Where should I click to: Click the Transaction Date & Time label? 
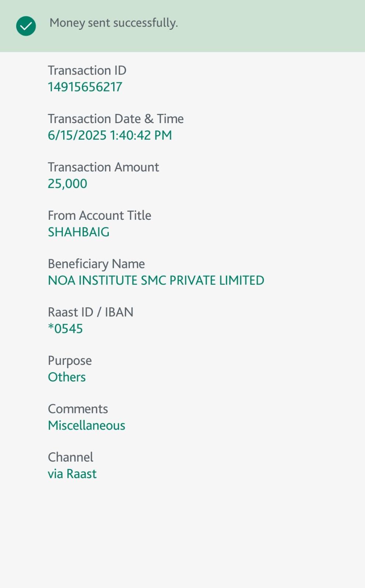point(115,119)
